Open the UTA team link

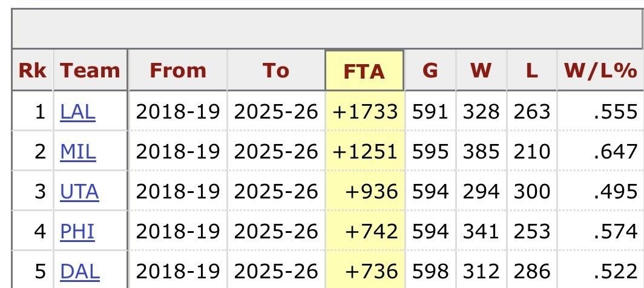tap(79, 192)
